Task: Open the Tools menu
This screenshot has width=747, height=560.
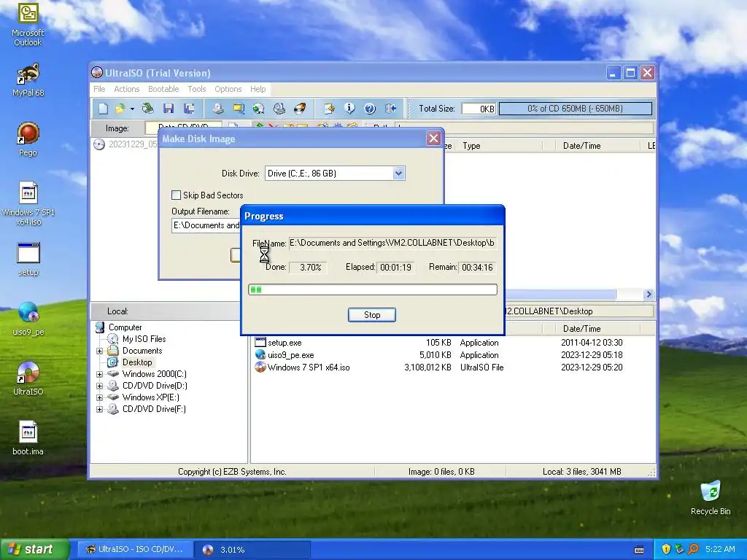Action: [197, 89]
